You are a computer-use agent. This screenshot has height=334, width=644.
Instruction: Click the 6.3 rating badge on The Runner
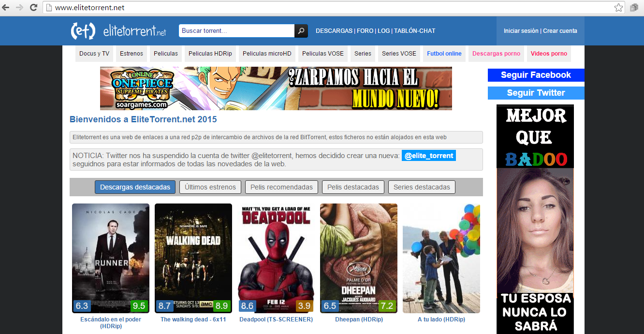82,306
